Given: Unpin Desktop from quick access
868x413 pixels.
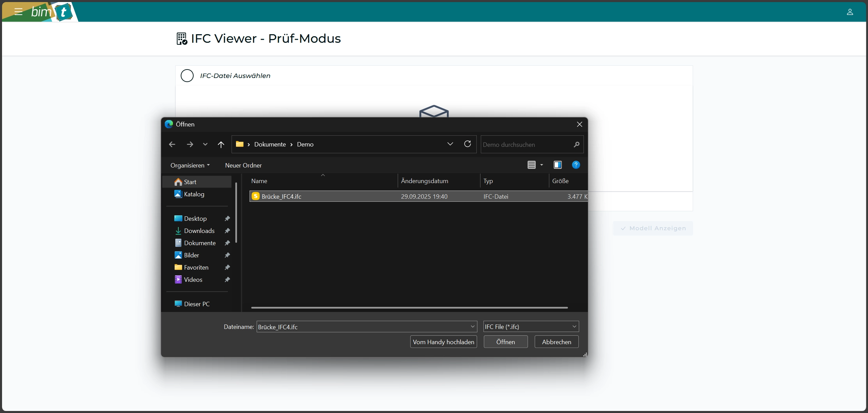Looking at the screenshot, I should [227, 219].
